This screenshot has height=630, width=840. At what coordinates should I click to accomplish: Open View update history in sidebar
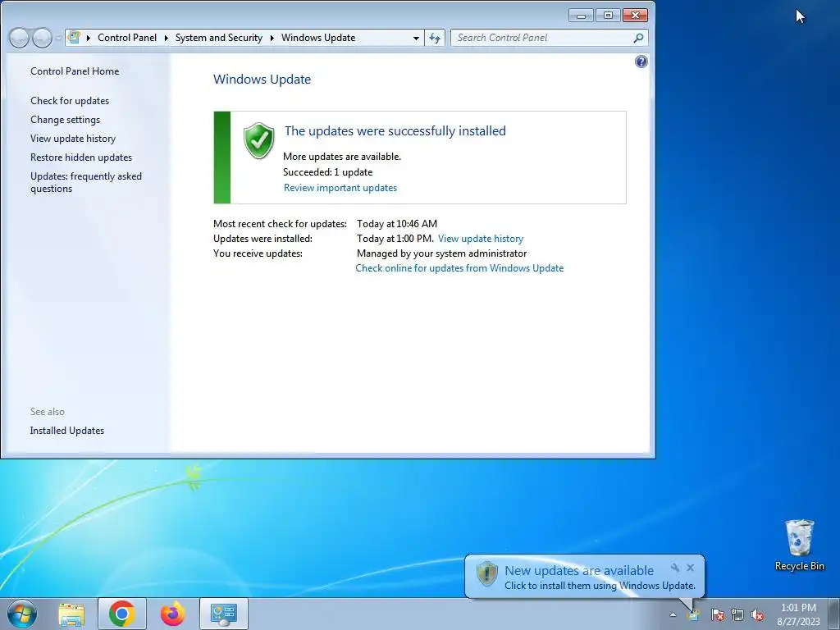[x=73, y=138]
